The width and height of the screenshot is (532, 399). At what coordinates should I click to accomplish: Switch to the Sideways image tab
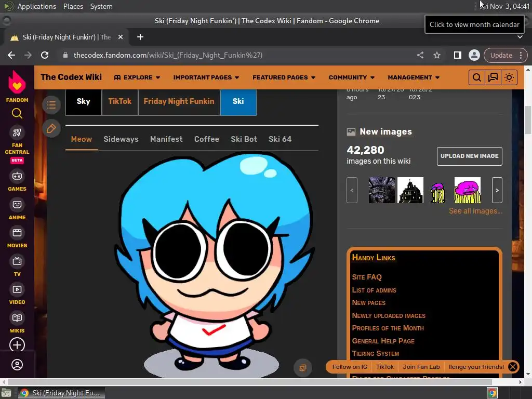(x=121, y=139)
